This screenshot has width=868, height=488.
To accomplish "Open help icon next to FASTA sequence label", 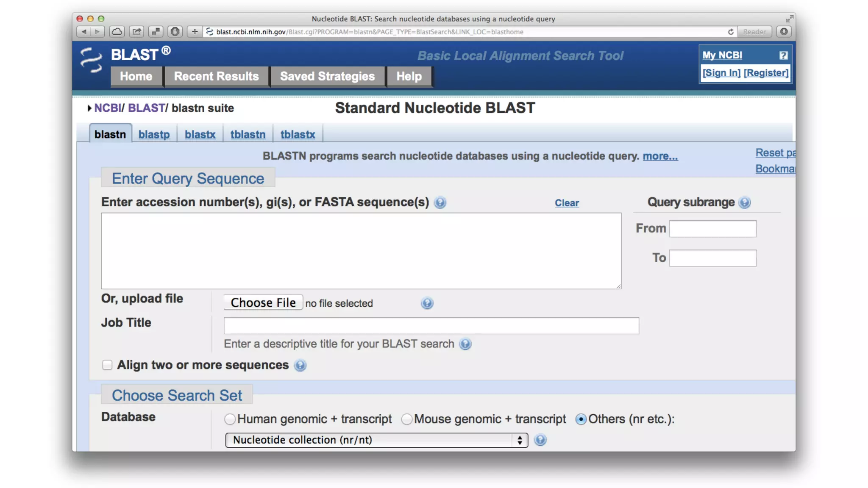I will click(440, 202).
